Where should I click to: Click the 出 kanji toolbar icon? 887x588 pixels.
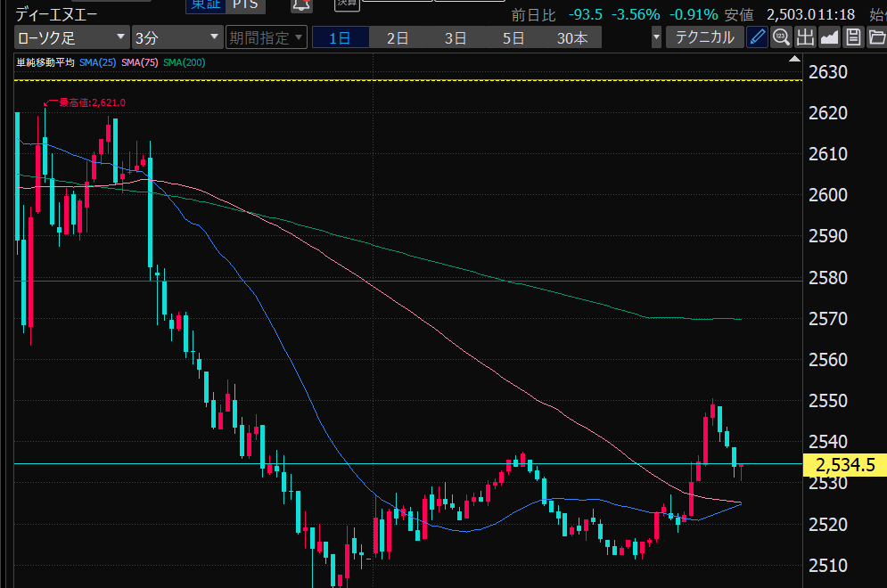point(805,37)
